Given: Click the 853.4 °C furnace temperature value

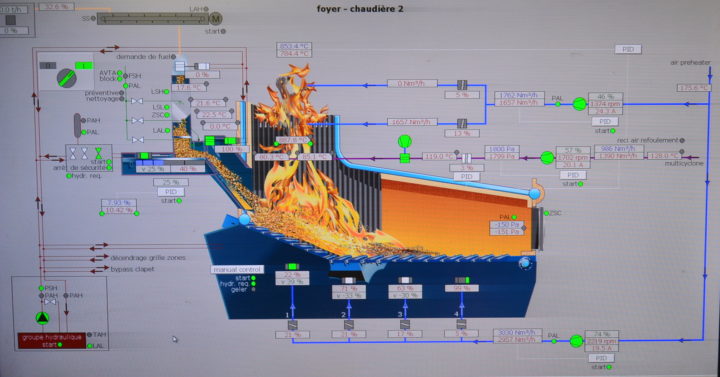Looking at the screenshot, I should [294, 46].
